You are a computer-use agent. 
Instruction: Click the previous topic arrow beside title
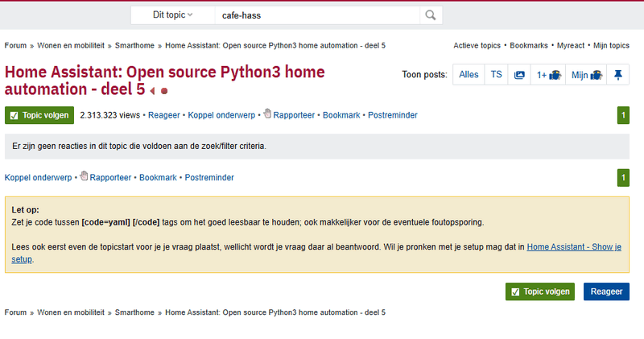point(152,91)
